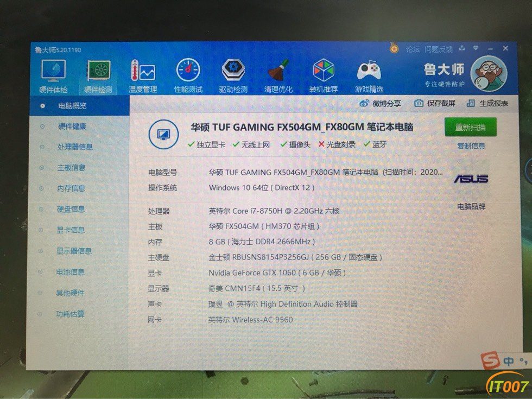Share via 微博分享
532x399 pixels.
381,104
